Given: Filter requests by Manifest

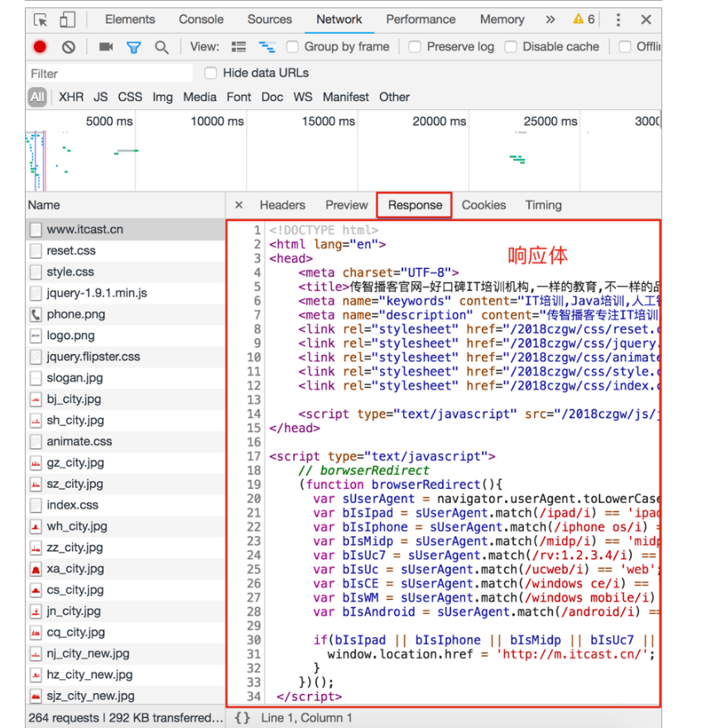Looking at the screenshot, I should coord(346,97).
